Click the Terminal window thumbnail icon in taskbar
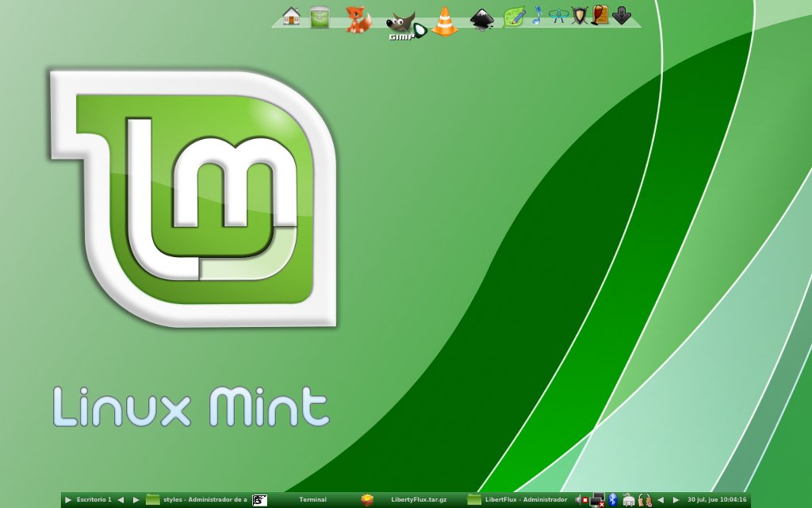Screen dimensions: 812x508 259,500
